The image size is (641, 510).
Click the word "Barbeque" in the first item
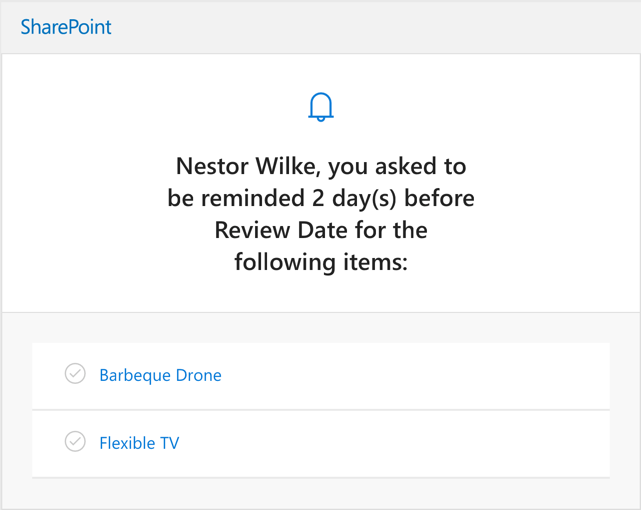pos(135,375)
